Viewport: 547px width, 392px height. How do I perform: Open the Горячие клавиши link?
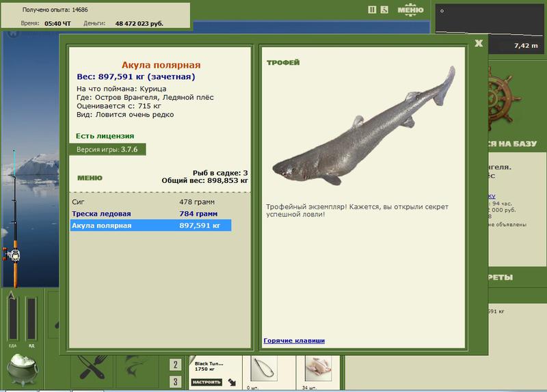(x=294, y=340)
